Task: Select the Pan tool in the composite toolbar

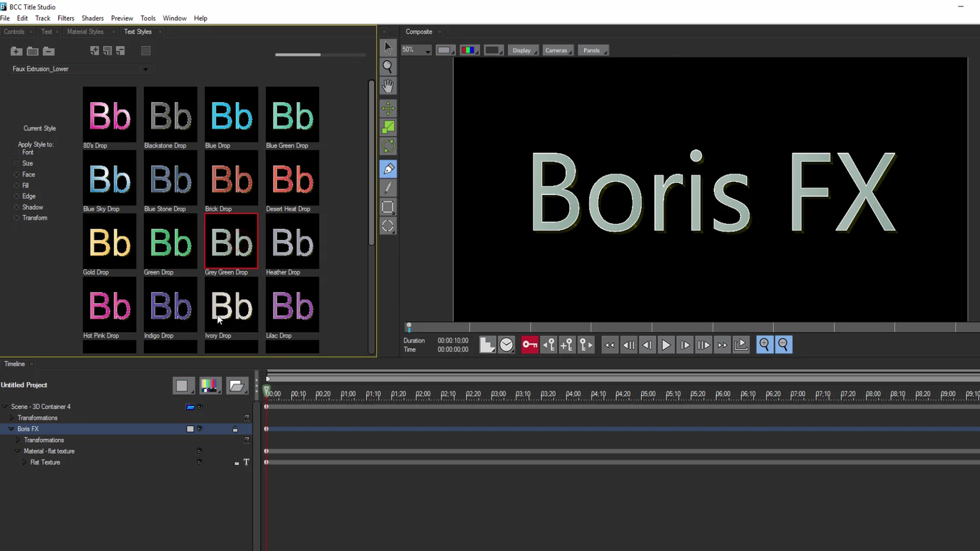Action: [388, 86]
